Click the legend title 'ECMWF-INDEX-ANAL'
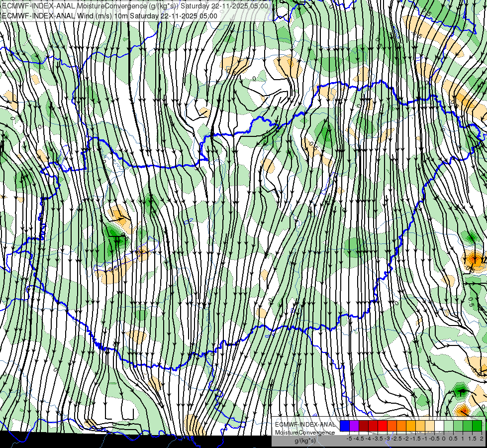This screenshot has width=487, height=448. click(305, 425)
